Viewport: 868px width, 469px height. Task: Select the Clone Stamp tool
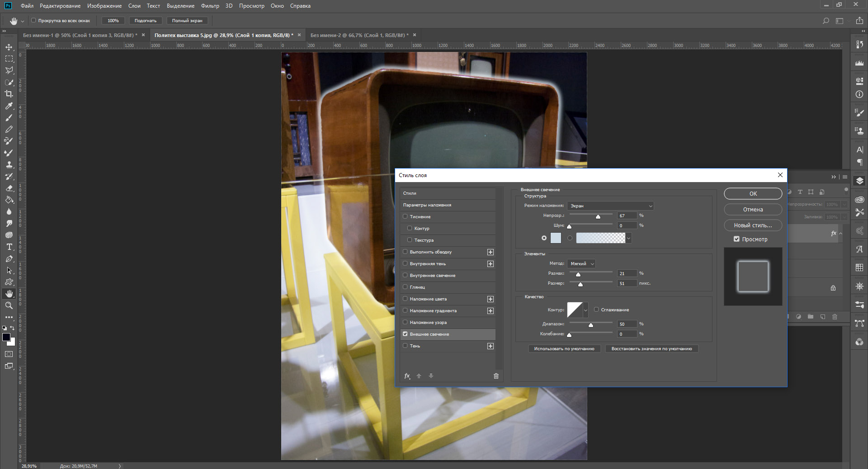click(9, 164)
